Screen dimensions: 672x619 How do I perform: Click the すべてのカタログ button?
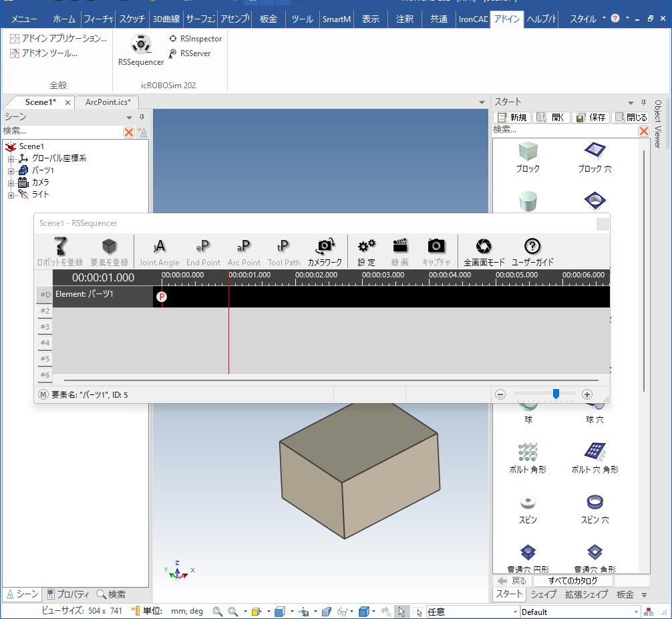coord(572,581)
